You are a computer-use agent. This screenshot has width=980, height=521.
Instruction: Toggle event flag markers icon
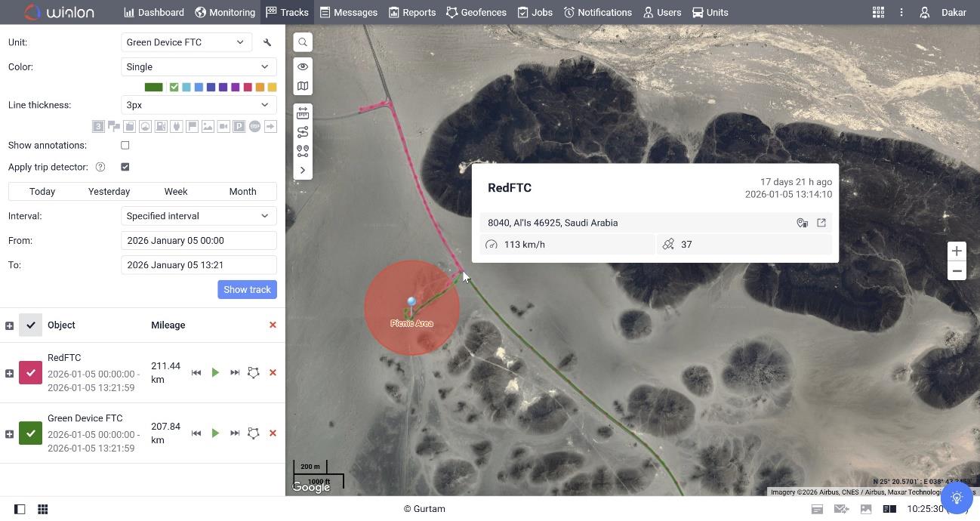pos(192,126)
